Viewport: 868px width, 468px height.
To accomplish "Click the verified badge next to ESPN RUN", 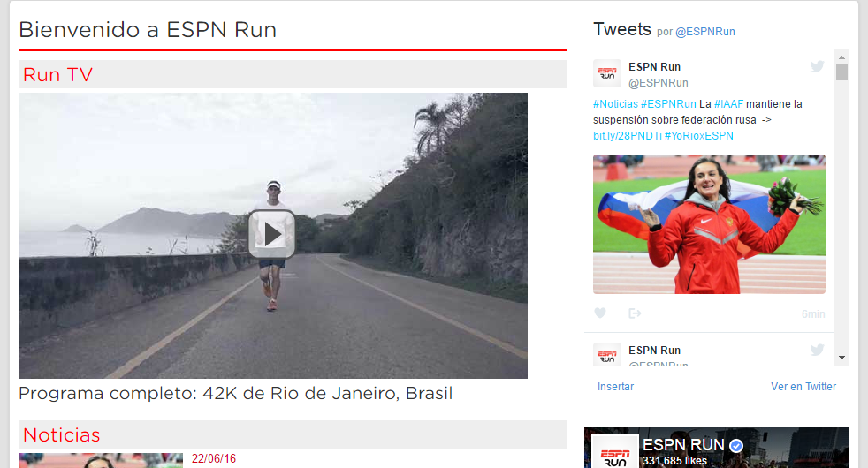I will [736, 445].
